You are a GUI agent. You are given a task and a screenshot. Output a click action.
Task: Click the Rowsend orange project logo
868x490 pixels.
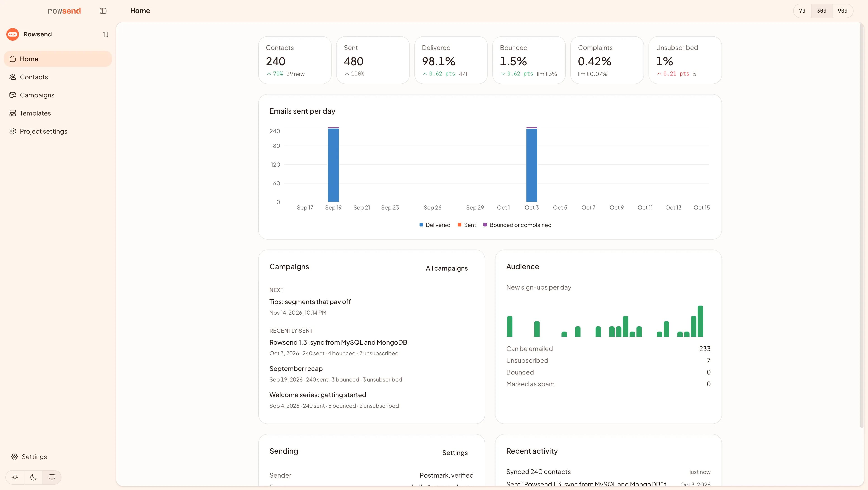coord(13,34)
